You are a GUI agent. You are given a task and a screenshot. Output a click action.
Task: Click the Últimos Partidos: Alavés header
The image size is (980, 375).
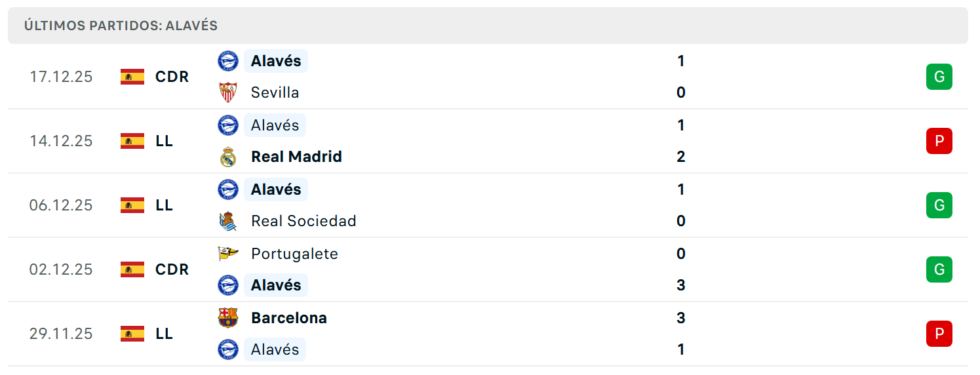(121, 26)
